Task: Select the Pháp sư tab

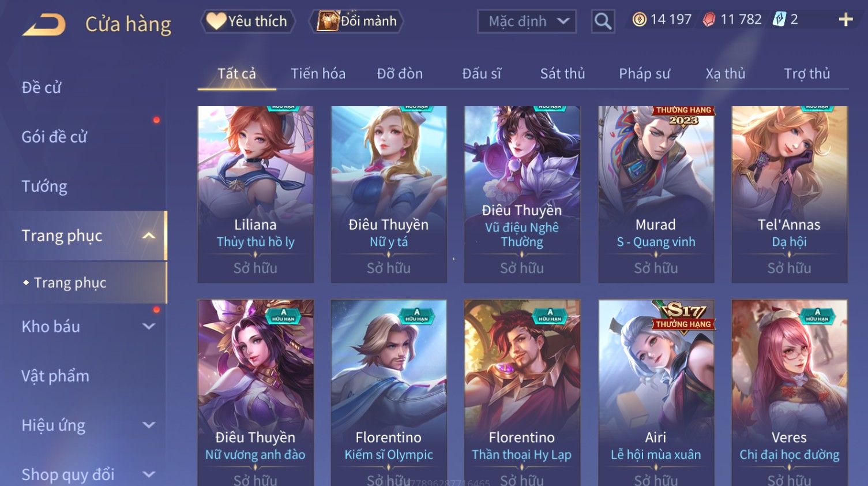Action: click(644, 74)
